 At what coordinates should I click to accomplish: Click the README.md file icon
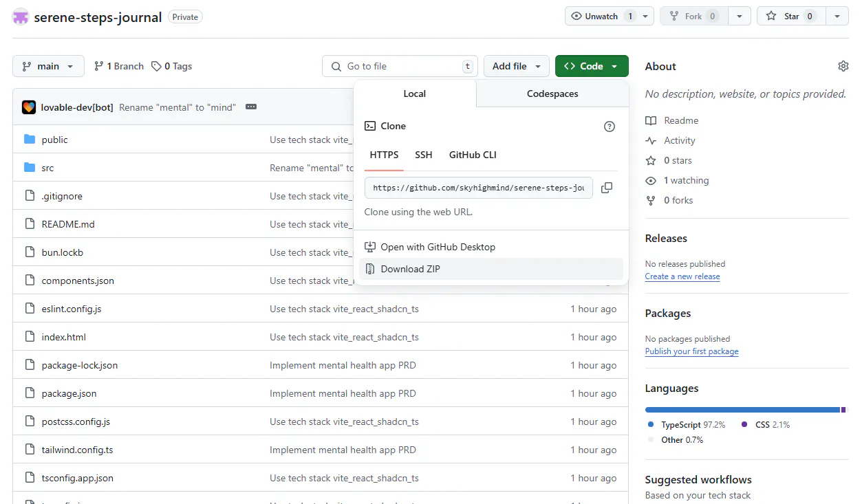pos(30,224)
